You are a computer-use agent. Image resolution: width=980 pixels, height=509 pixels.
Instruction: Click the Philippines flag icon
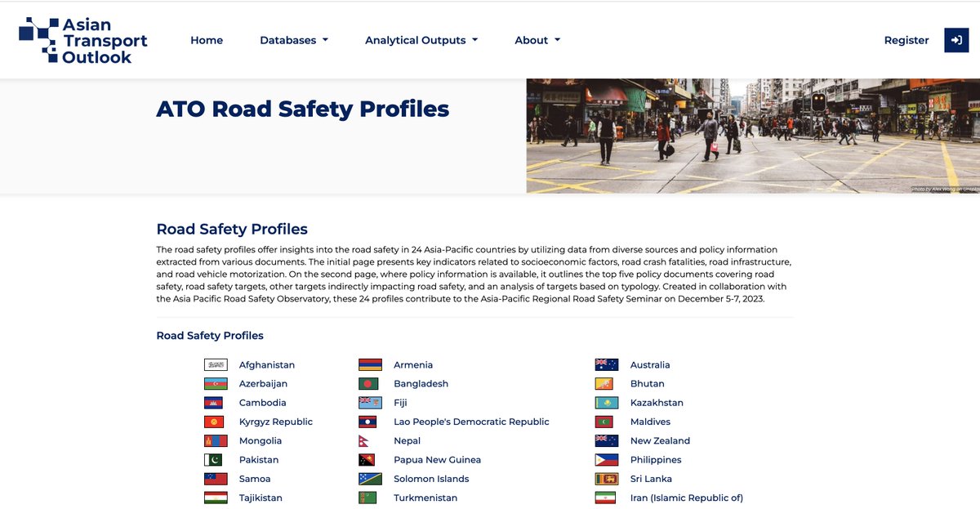pos(607,460)
